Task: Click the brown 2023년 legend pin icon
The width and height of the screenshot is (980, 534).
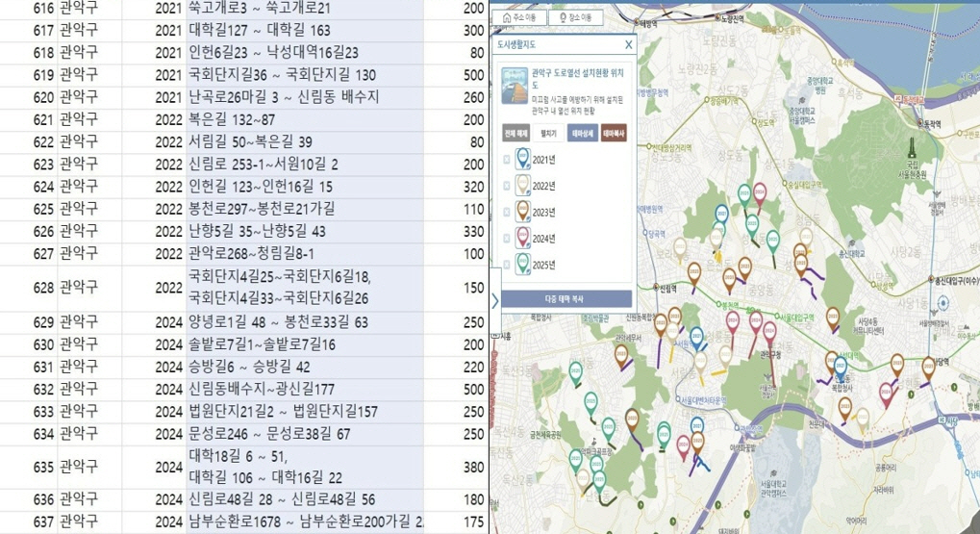Action: coord(523,211)
